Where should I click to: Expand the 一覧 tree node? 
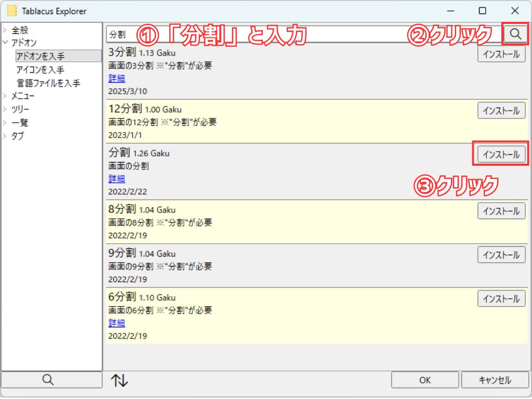pos(5,123)
